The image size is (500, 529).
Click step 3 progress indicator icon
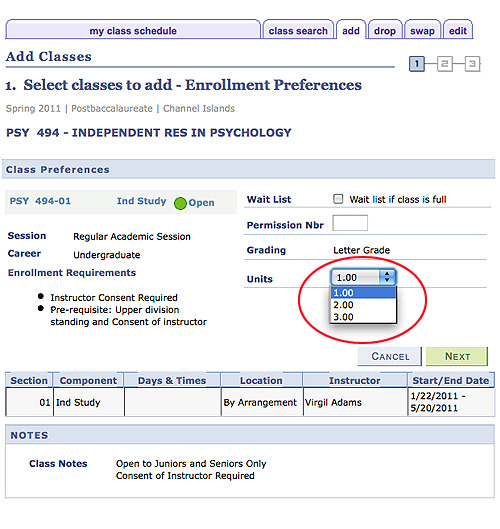(x=472, y=64)
